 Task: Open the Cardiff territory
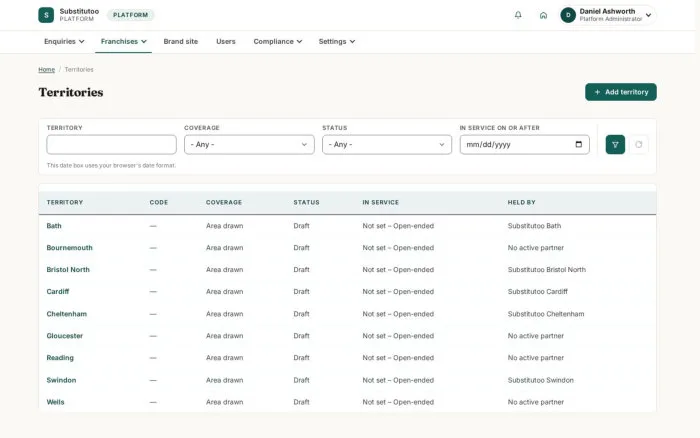click(58, 292)
